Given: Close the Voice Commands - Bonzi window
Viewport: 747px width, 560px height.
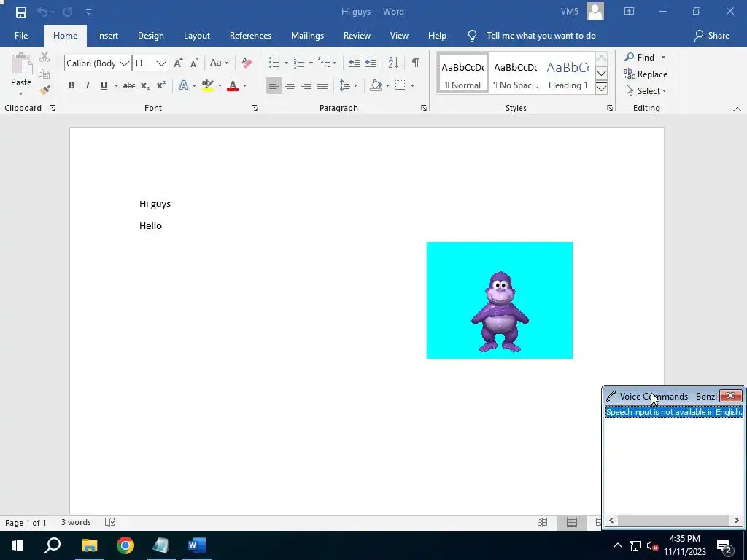Looking at the screenshot, I should [730, 396].
